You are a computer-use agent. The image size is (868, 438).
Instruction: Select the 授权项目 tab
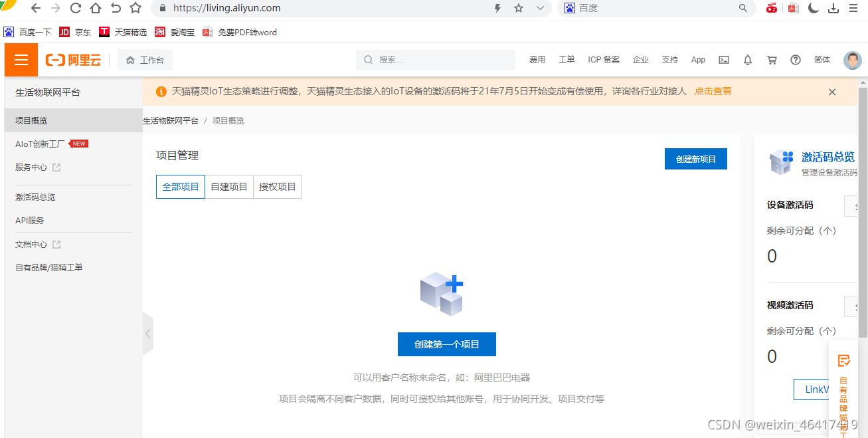coord(278,187)
